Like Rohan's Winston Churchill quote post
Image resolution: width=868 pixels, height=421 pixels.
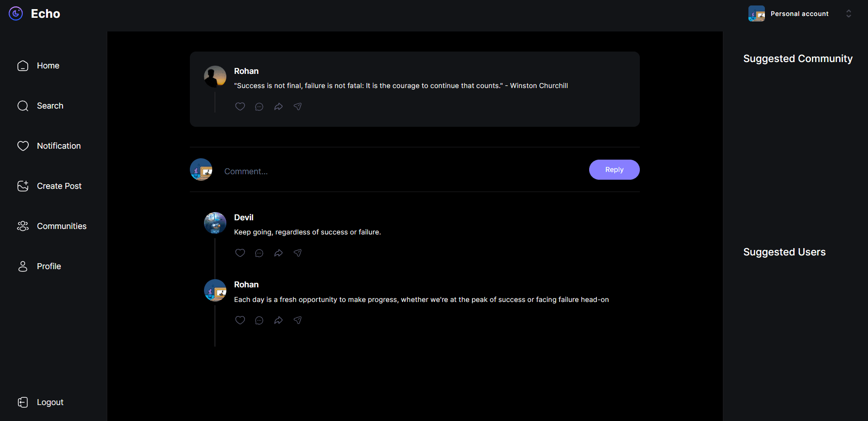click(240, 106)
